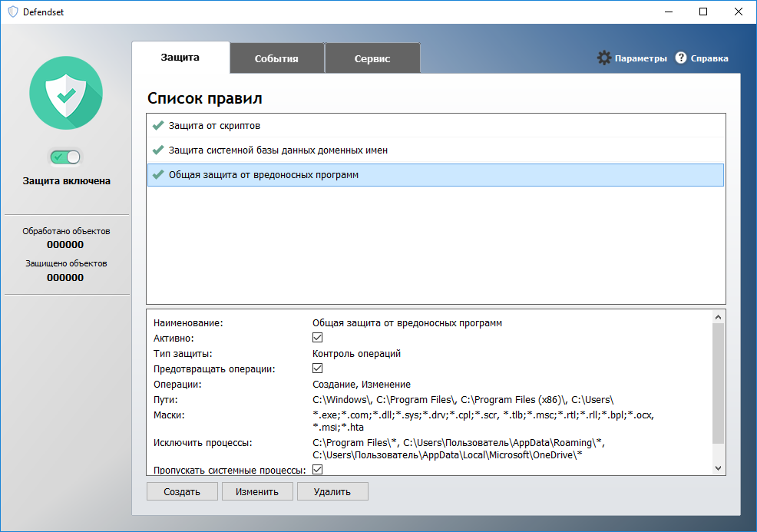Toggle the Предотвращать операции checkbox

[x=317, y=368]
